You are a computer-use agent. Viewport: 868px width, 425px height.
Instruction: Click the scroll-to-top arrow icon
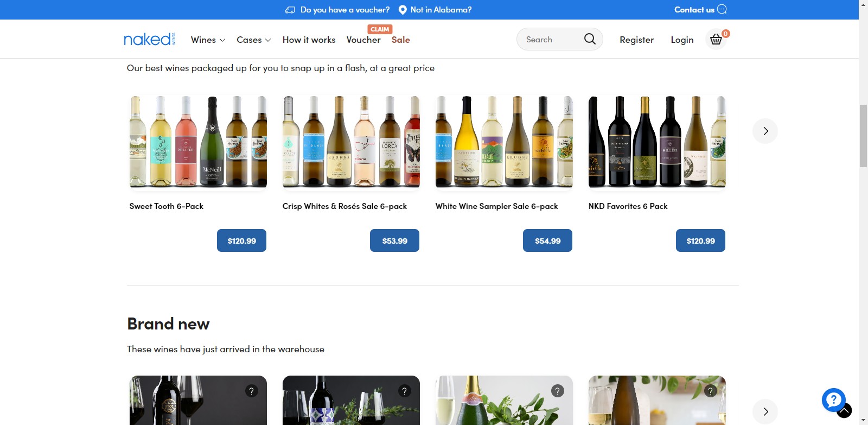845,411
